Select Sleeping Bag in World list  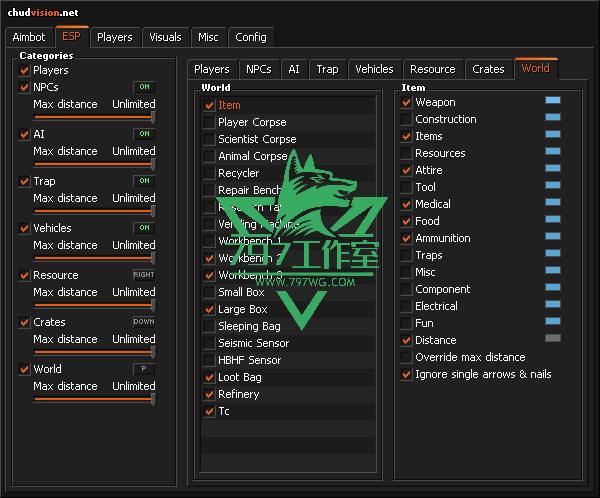(250, 326)
